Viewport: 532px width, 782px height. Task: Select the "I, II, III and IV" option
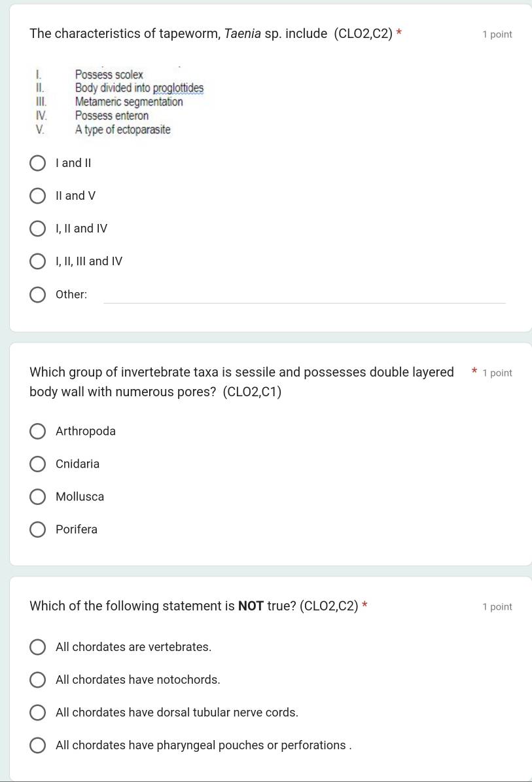point(38,261)
